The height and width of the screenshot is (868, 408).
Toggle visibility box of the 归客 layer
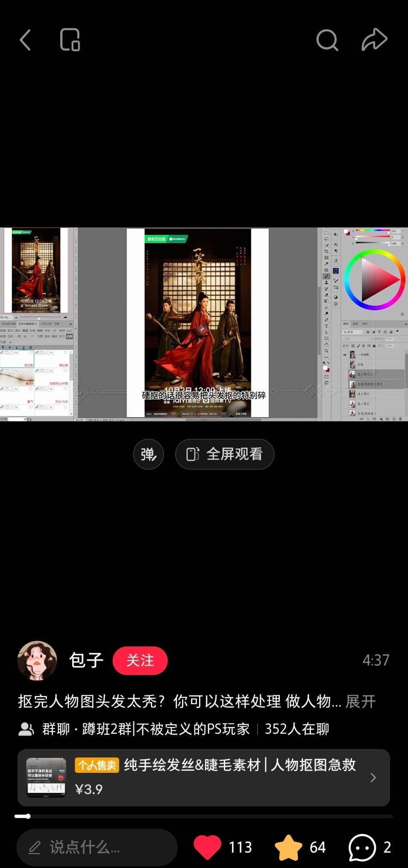click(344, 364)
